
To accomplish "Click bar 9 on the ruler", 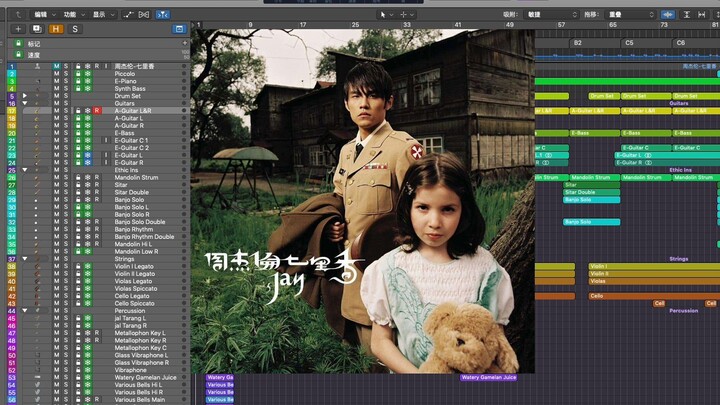I will [x=250, y=25].
